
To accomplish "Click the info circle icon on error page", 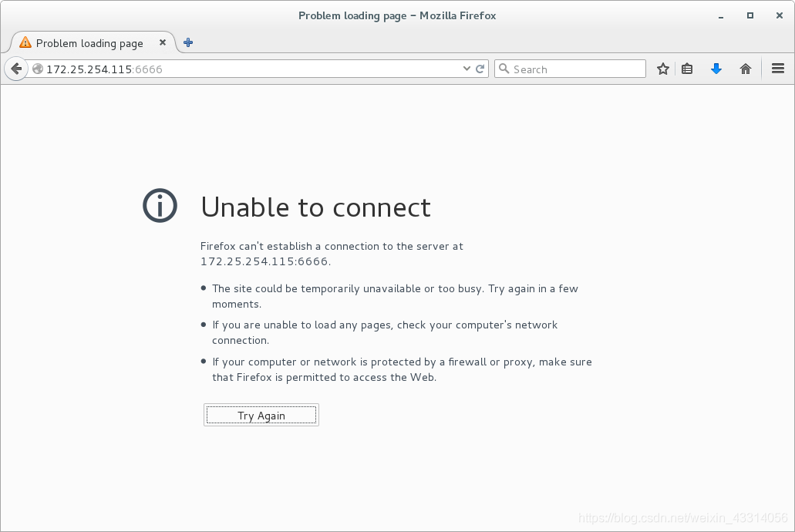I will click(160, 205).
